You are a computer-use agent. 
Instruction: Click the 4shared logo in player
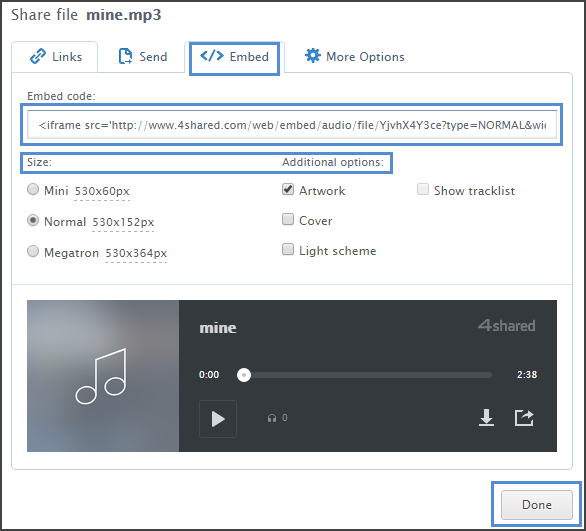506,325
